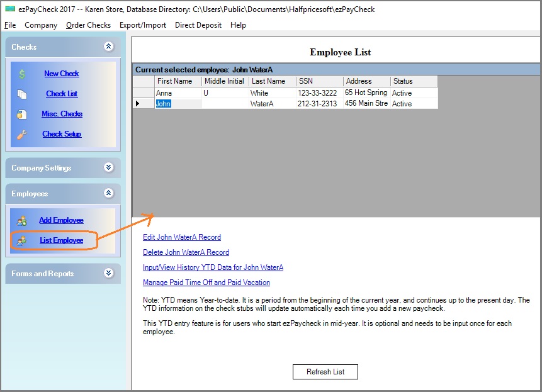Screen dimensions: 542x392
Task: Click the SSN column header
Action: click(319, 81)
